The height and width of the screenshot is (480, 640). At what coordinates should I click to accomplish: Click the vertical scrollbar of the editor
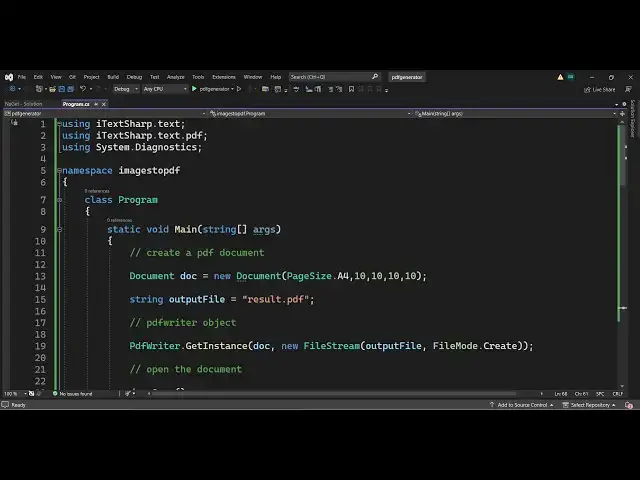coord(622,155)
